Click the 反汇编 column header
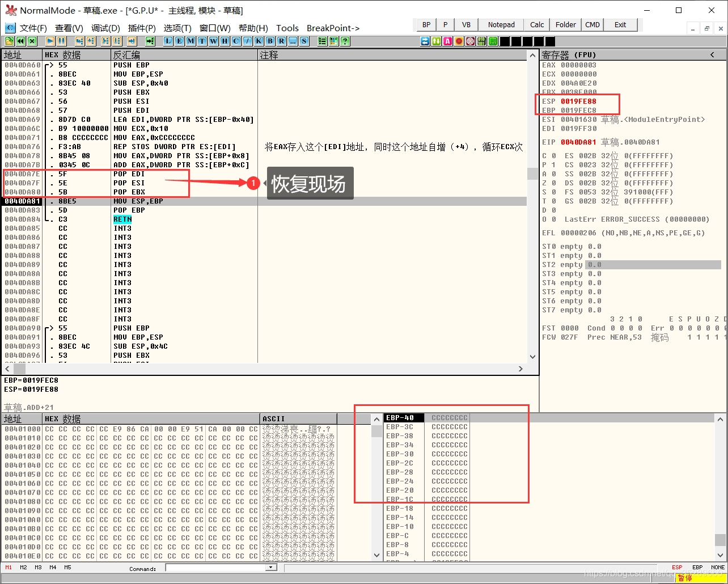This screenshot has width=728, height=584. click(x=184, y=55)
